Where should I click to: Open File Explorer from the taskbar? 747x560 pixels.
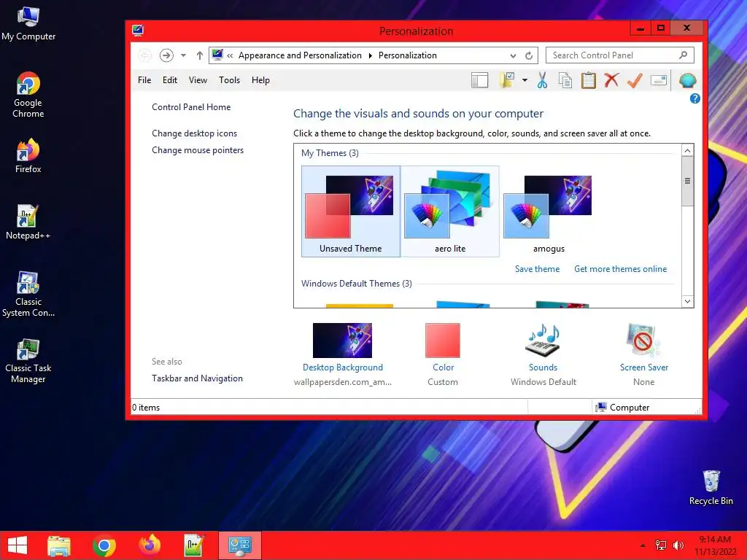pos(59,545)
